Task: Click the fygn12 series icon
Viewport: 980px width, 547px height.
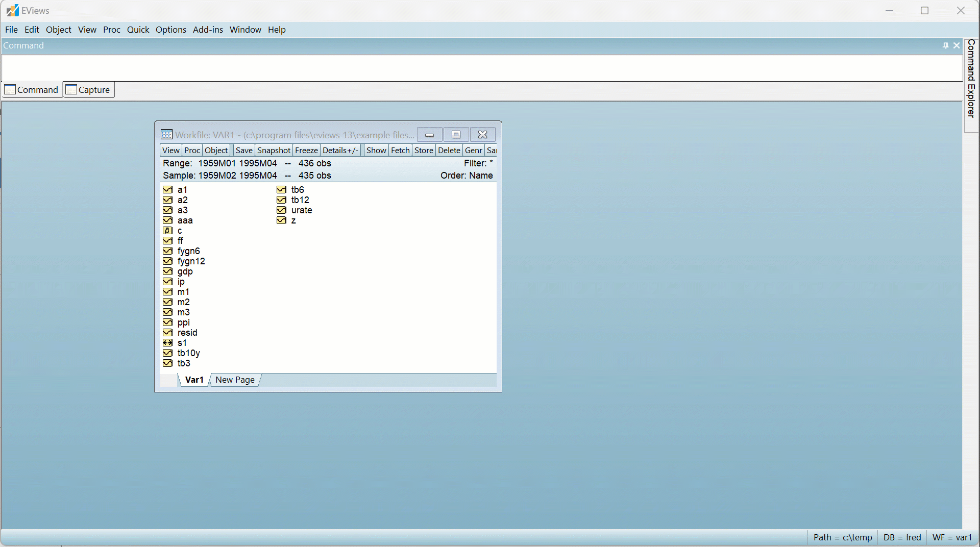Action: pos(167,261)
